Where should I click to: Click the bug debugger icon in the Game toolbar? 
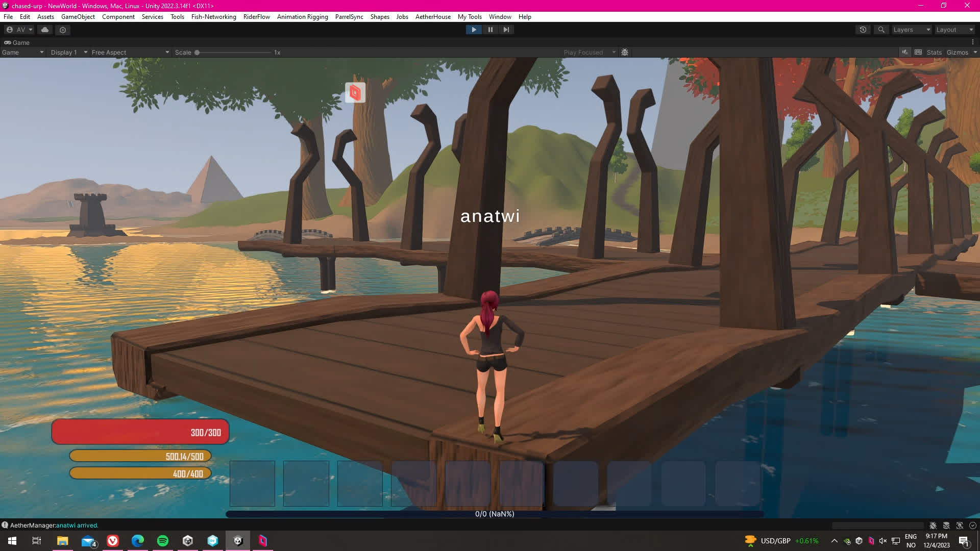tap(625, 52)
